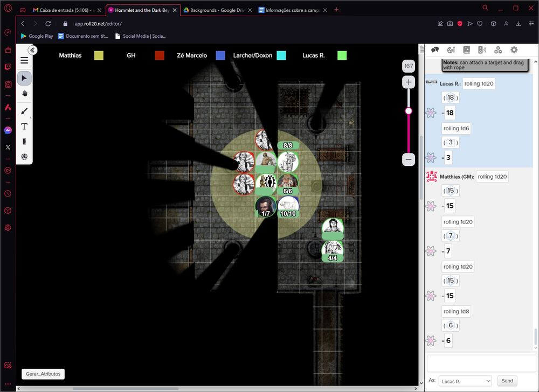Select the Measure ruler tool
539x392 pixels.
(x=24, y=142)
